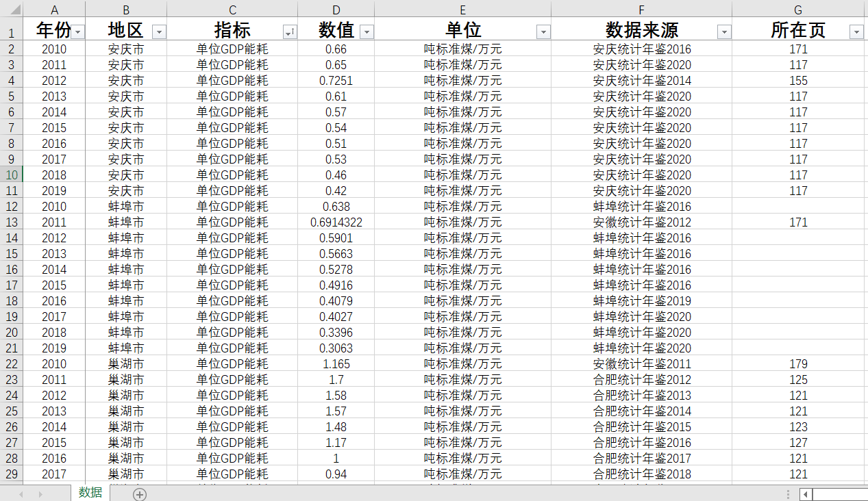The width and height of the screenshot is (868, 501).
Task: Open the 数据来源 column filter dropdown
Action: click(x=724, y=32)
